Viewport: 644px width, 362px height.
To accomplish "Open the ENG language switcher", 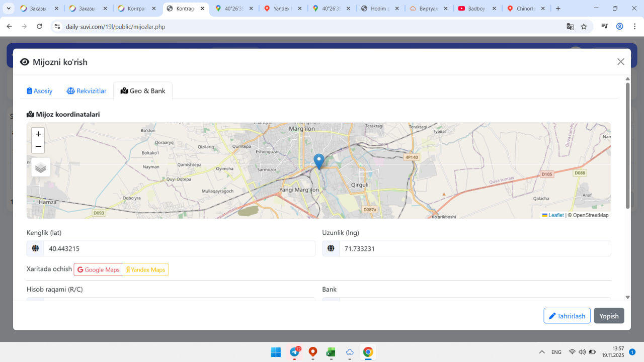I will pyautogui.click(x=556, y=352).
